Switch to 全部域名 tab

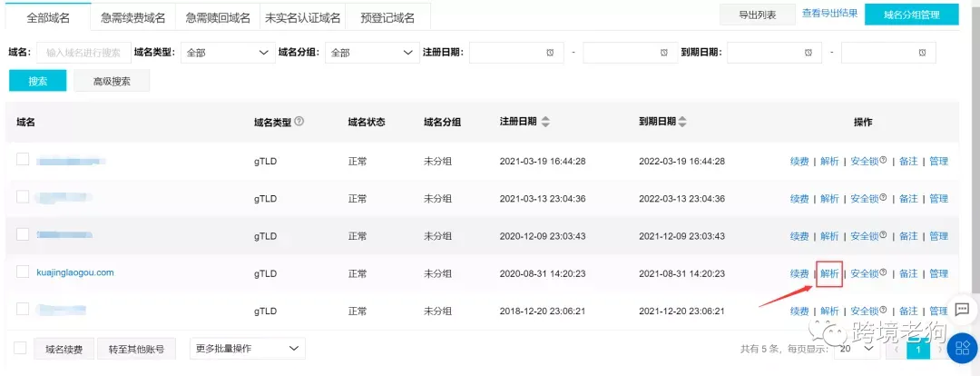click(x=48, y=17)
